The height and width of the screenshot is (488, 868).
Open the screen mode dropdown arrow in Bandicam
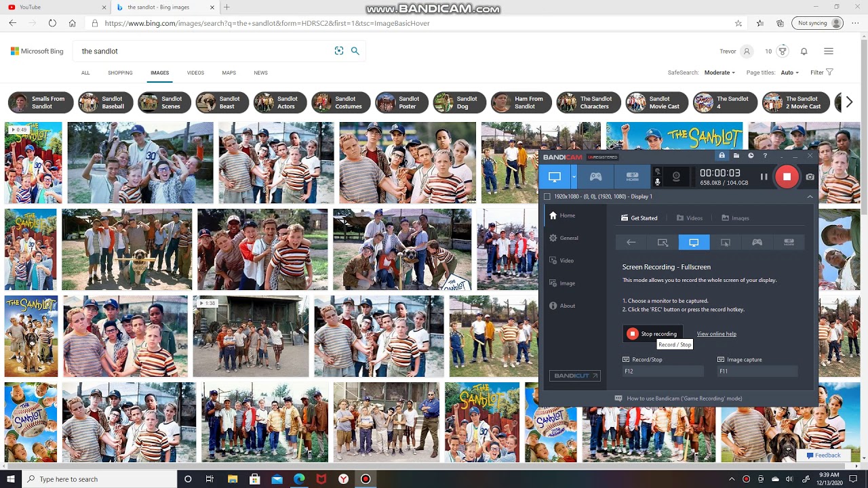[574, 177]
